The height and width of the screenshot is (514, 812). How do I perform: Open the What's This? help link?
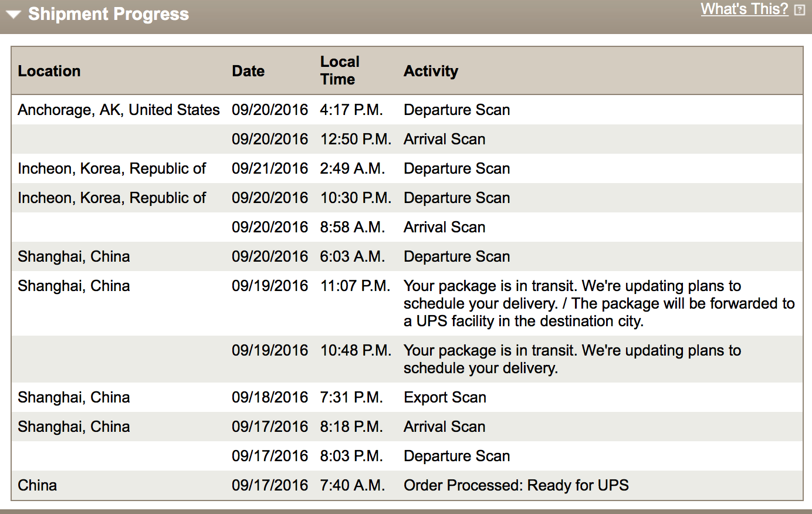tap(745, 9)
